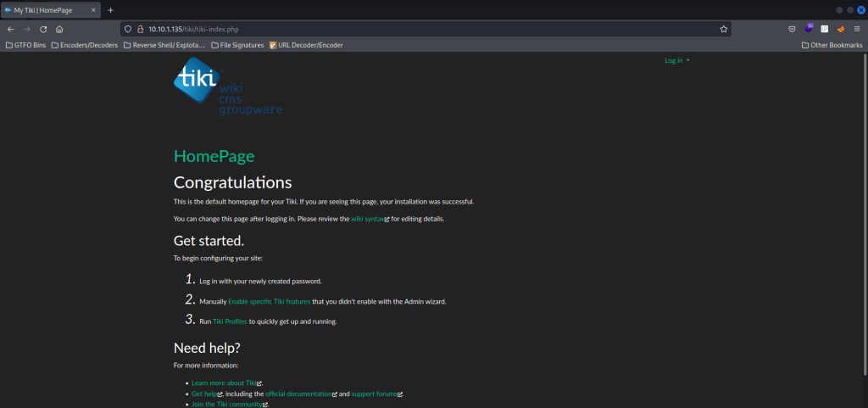Open the new tab plus button

pyautogui.click(x=110, y=9)
